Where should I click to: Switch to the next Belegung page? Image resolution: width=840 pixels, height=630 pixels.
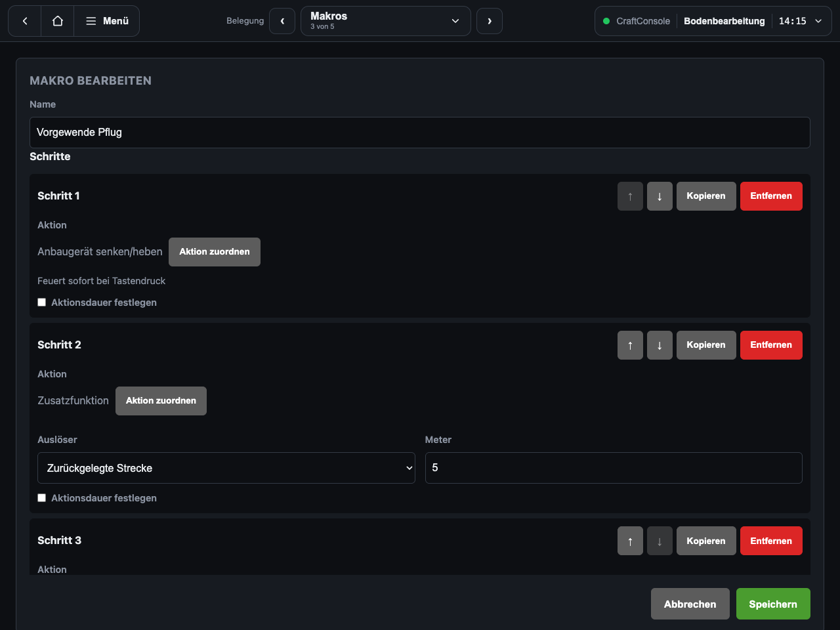(490, 21)
